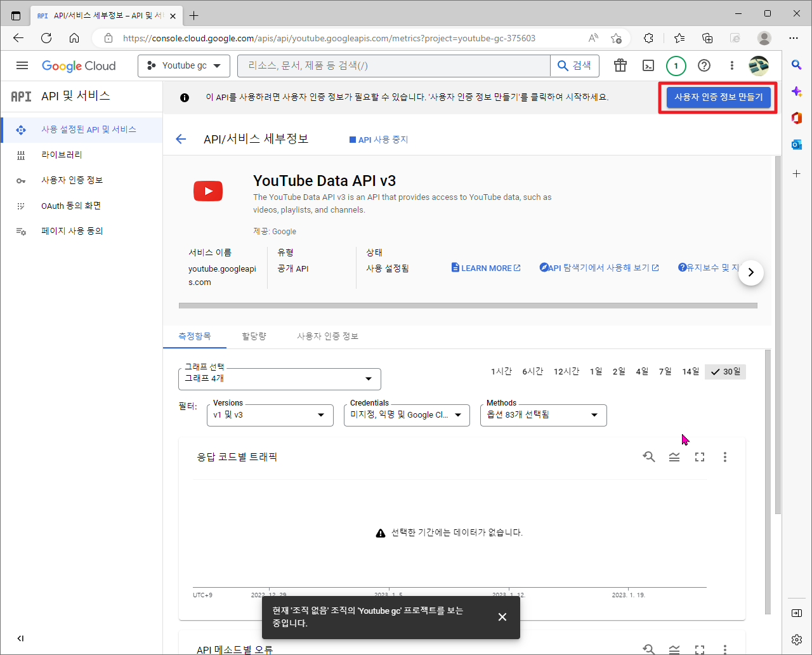Open Edge sidebar search icon
Screen dimensions: 812x655
tap(797, 65)
